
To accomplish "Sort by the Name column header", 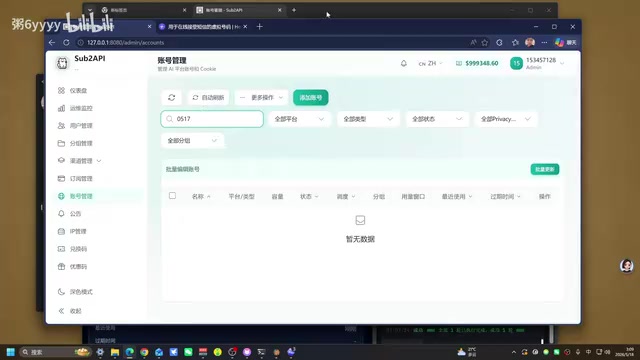I will pyautogui.click(x=201, y=196).
